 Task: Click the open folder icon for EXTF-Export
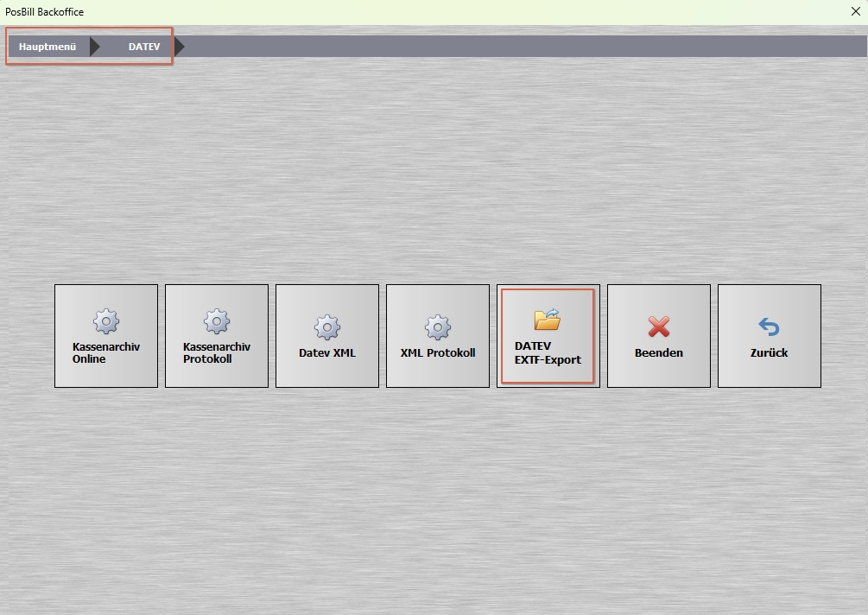[548, 320]
